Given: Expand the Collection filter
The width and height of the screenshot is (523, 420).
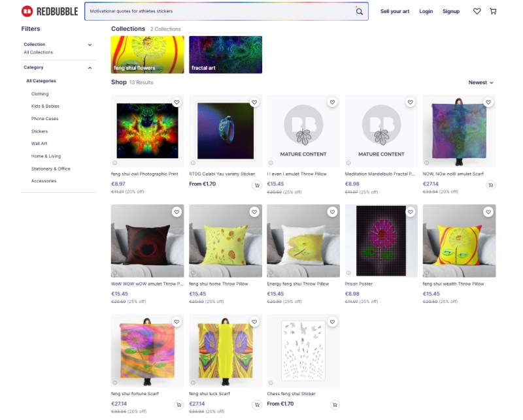Looking at the screenshot, I should (90, 44).
